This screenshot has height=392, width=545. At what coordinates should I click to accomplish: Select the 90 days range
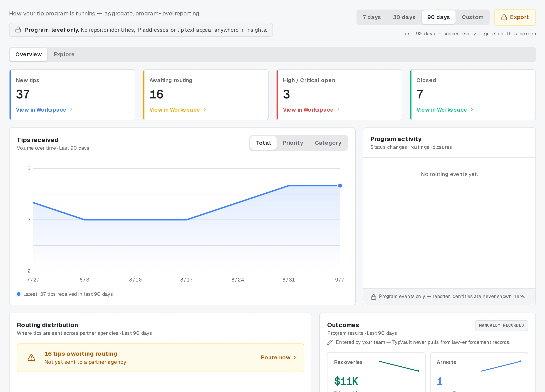pos(438,17)
